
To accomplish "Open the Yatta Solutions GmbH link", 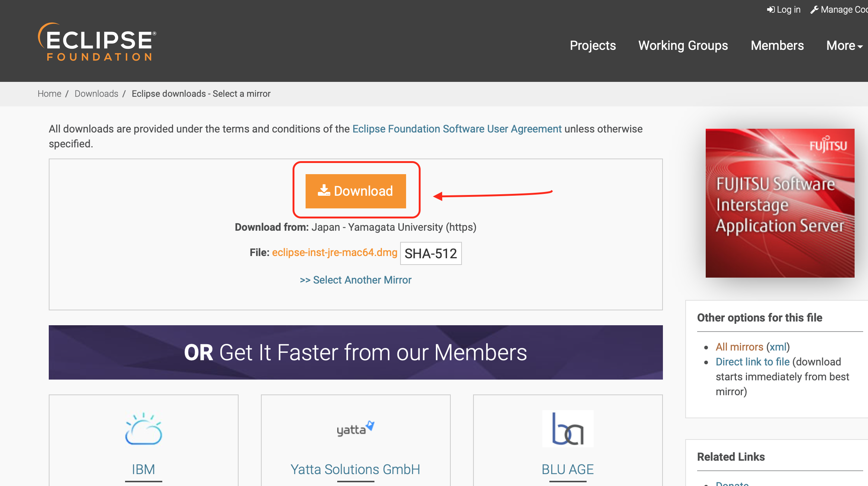I will (355, 470).
